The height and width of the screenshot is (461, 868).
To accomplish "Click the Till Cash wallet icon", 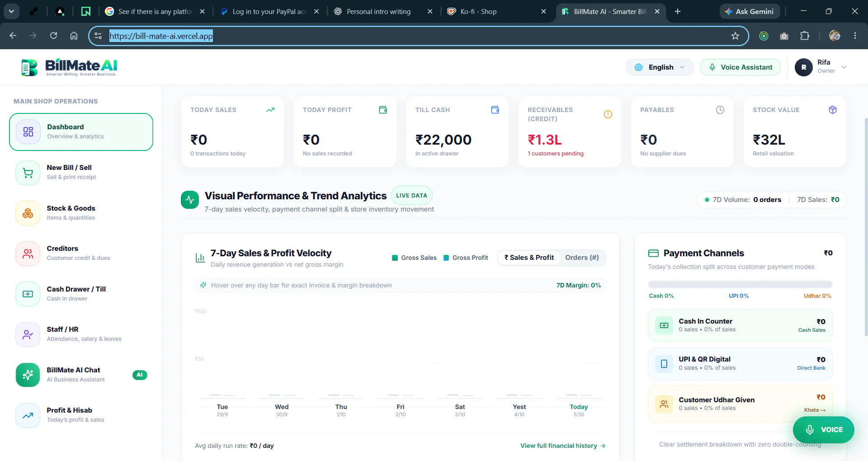I will click(x=495, y=110).
